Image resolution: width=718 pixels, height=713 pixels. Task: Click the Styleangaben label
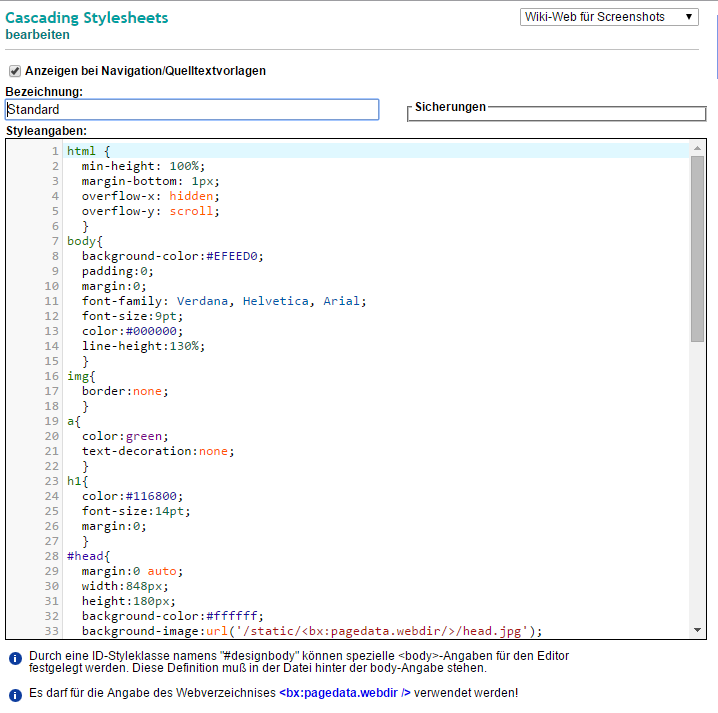pyautogui.click(x=46, y=131)
